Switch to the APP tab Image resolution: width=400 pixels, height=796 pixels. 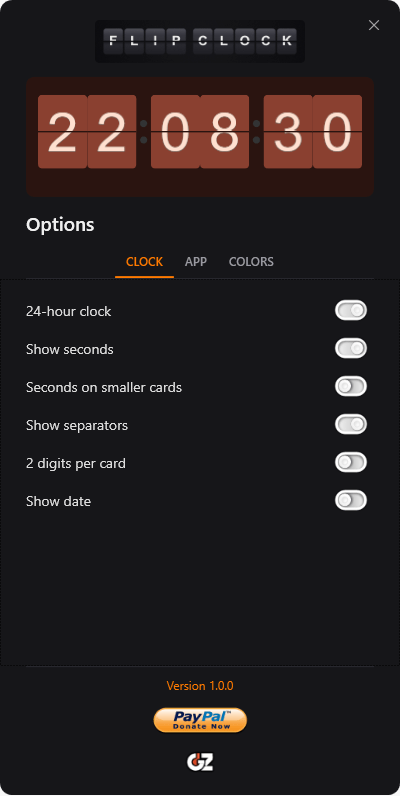pyautogui.click(x=196, y=262)
